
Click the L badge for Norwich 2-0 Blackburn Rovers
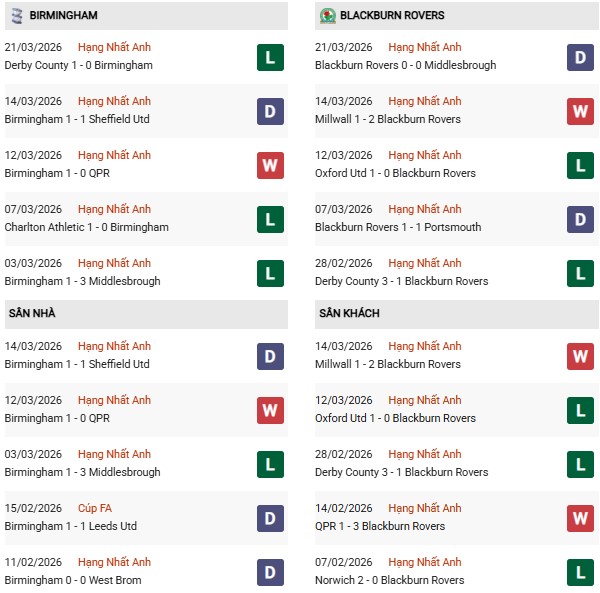(x=580, y=572)
